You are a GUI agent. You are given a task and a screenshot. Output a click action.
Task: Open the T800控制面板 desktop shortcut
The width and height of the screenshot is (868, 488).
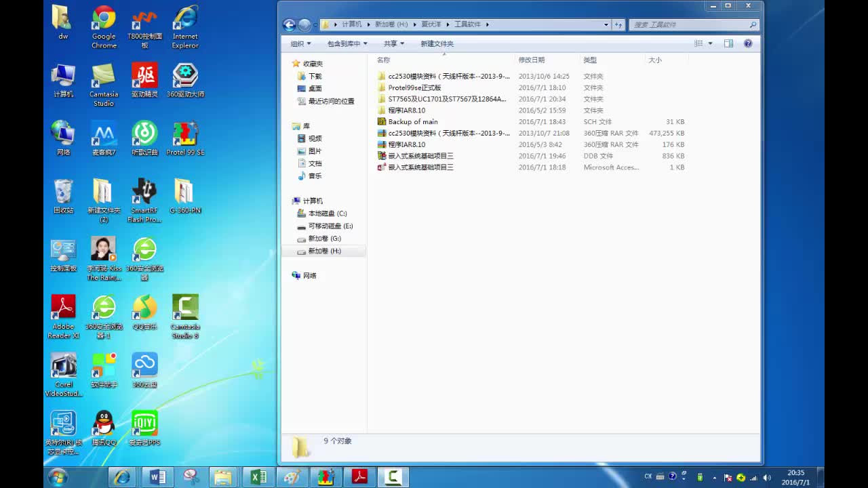click(144, 27)
